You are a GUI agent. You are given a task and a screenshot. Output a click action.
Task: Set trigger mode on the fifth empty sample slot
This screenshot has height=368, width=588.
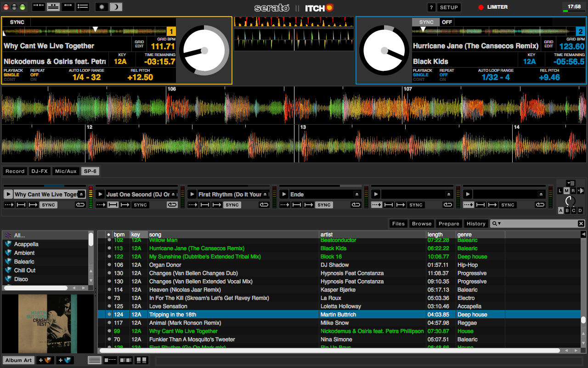[x=377, y=205]
